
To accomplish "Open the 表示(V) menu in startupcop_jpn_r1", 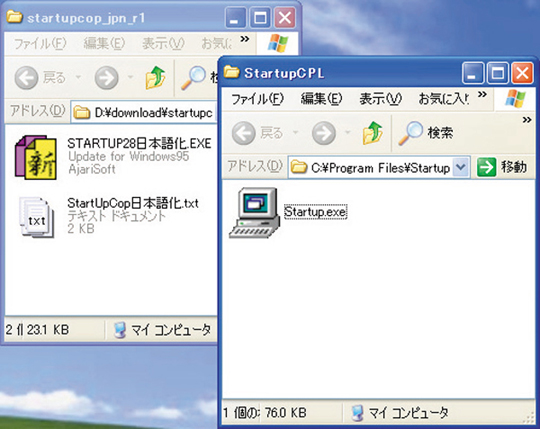I will point(163,44).
